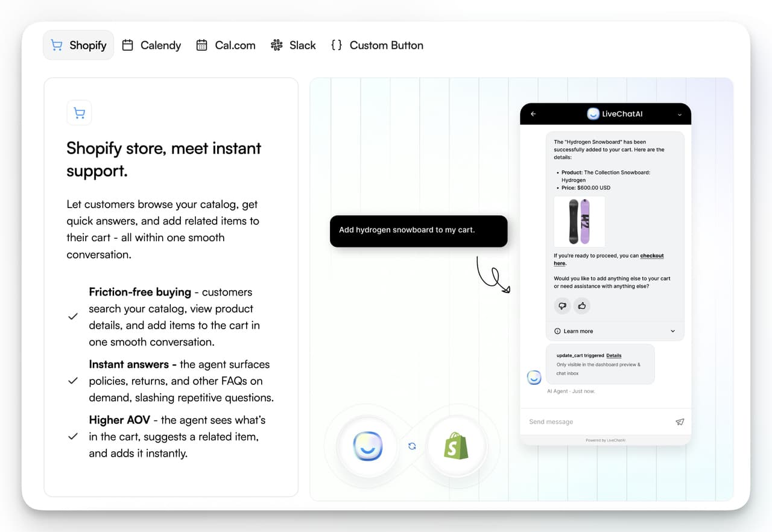
Task: Click the green Shopify bag logo
Action: point(456,447)
